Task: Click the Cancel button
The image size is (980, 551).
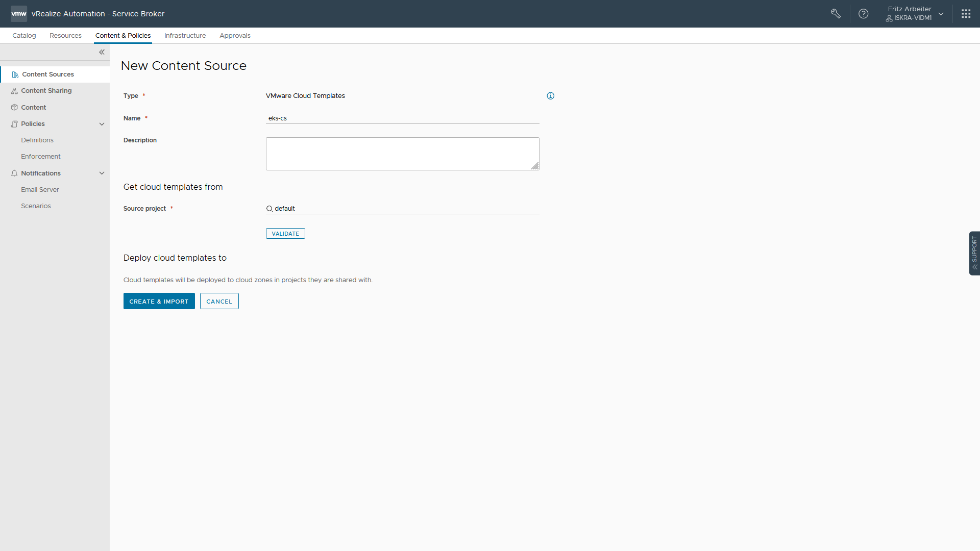Action: [x=219, y=302]
